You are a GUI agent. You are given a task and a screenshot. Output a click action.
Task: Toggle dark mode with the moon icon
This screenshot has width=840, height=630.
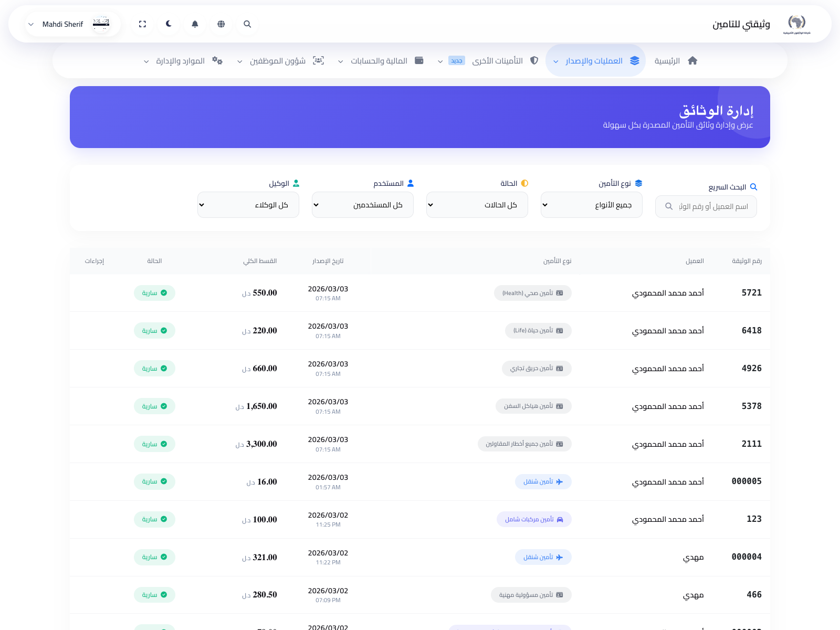point(168,24)
